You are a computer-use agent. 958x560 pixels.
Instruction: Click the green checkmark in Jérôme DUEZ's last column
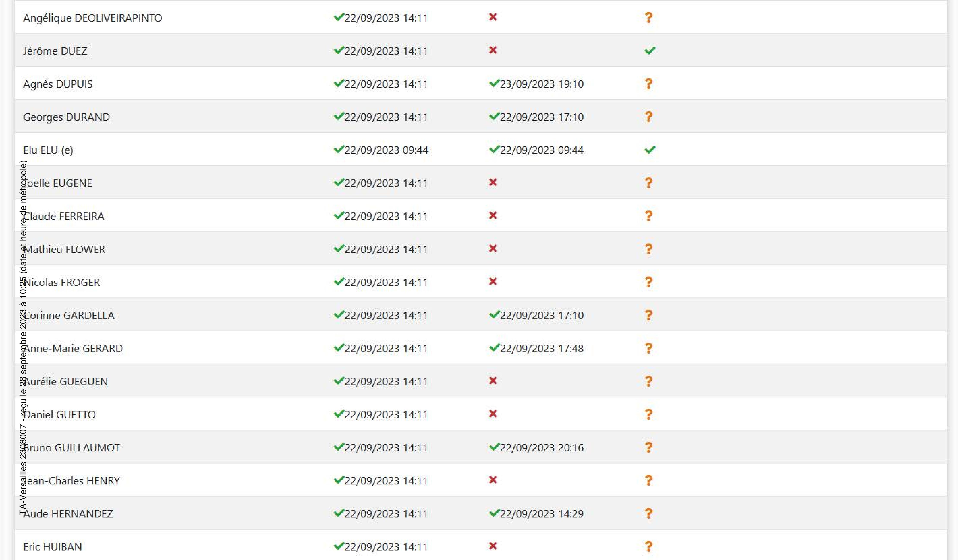pyautogui.click(x=650, y=50)
